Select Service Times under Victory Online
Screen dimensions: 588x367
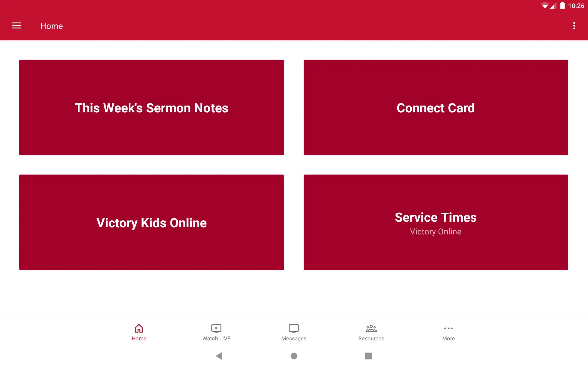point(436,222)
